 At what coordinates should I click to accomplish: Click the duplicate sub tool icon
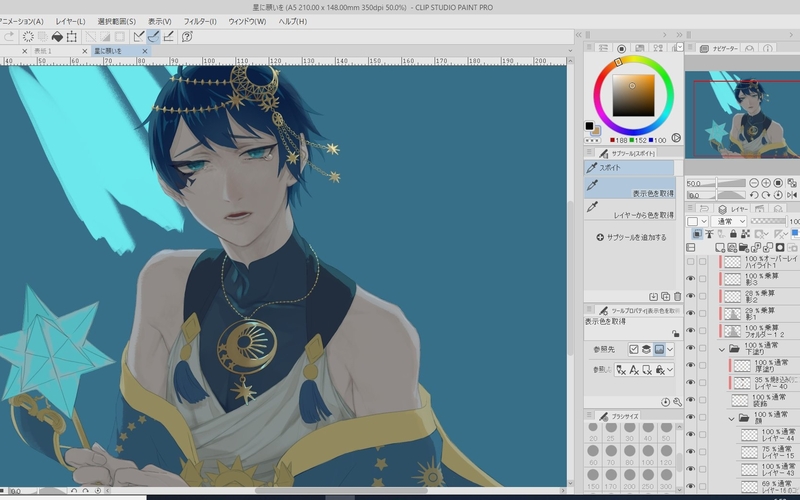[x=665, y=296]
